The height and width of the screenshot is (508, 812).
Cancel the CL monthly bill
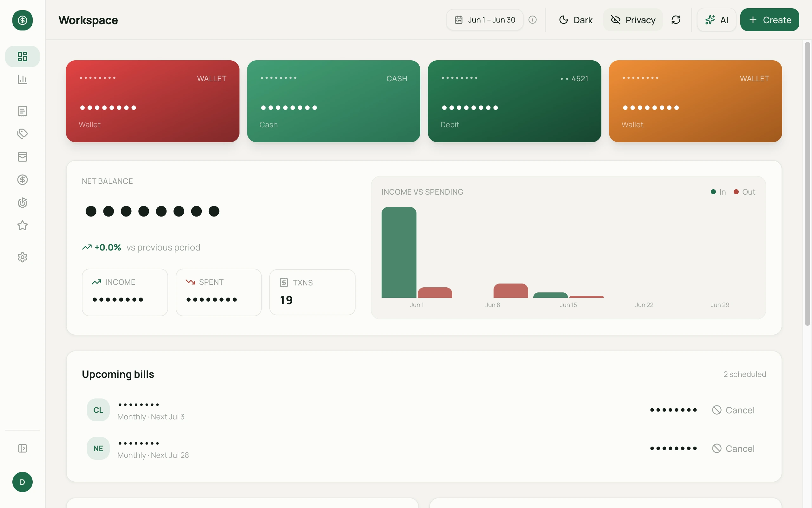click(x=733, y=410)
